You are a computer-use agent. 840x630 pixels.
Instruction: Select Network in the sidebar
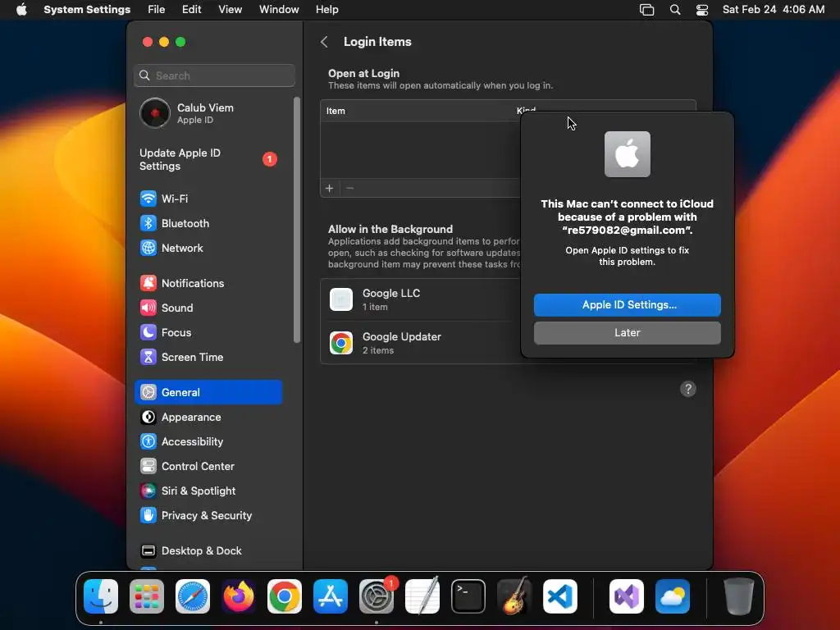208,248
